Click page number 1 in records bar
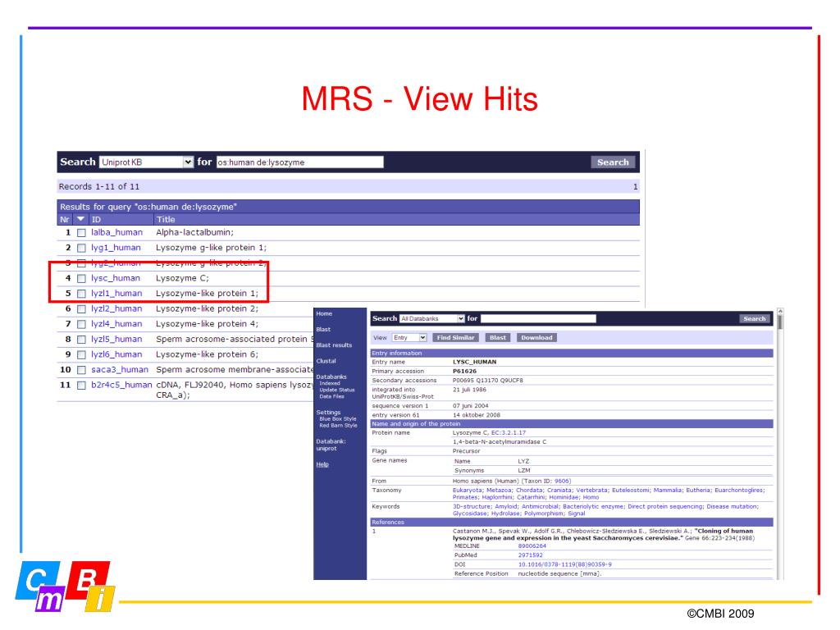Screen dimensions: 840x630 click(636, 186)
